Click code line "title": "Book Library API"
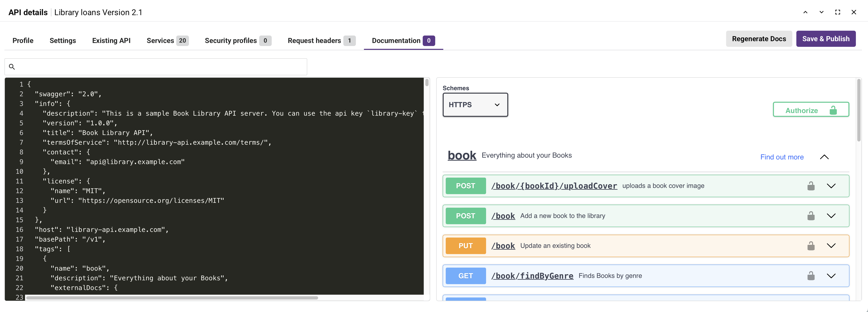The height and width of the screenshot is (312, 868). [98, 133]
